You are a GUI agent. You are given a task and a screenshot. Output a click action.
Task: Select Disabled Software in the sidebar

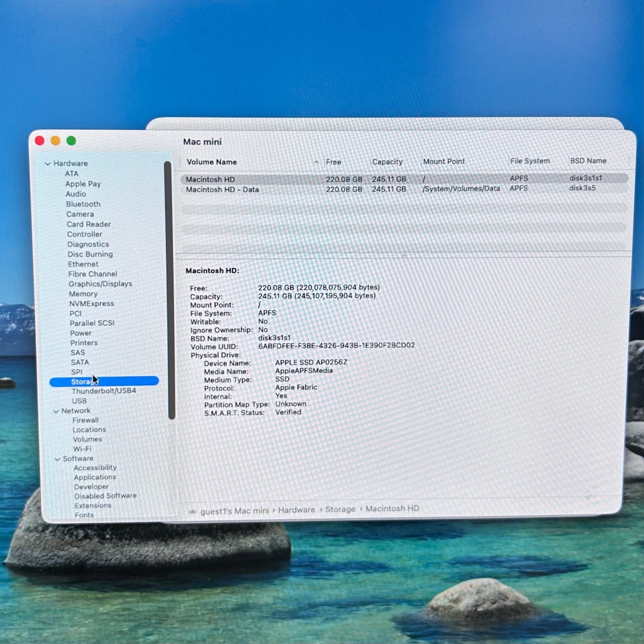click(x=106, y=496)
